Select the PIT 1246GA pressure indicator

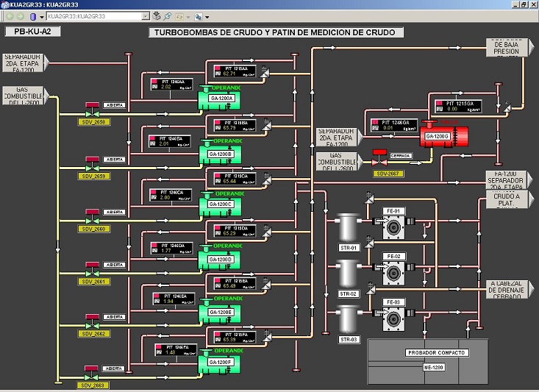pos(393,125)
